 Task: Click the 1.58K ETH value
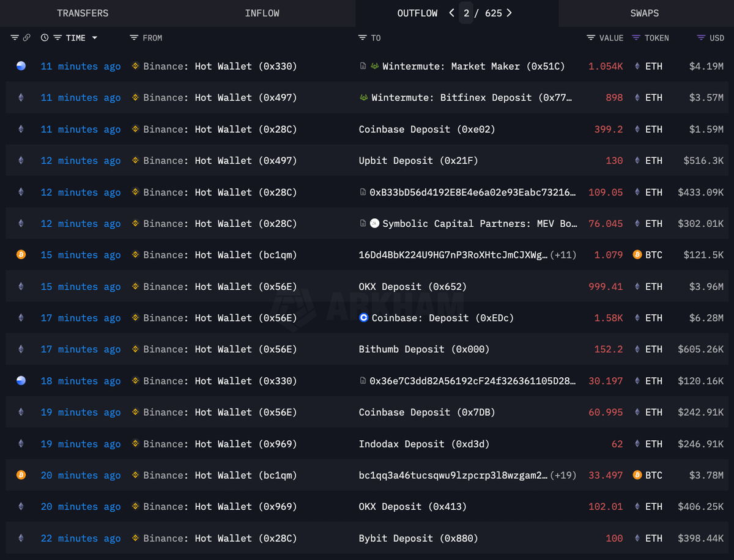(609, 318)
